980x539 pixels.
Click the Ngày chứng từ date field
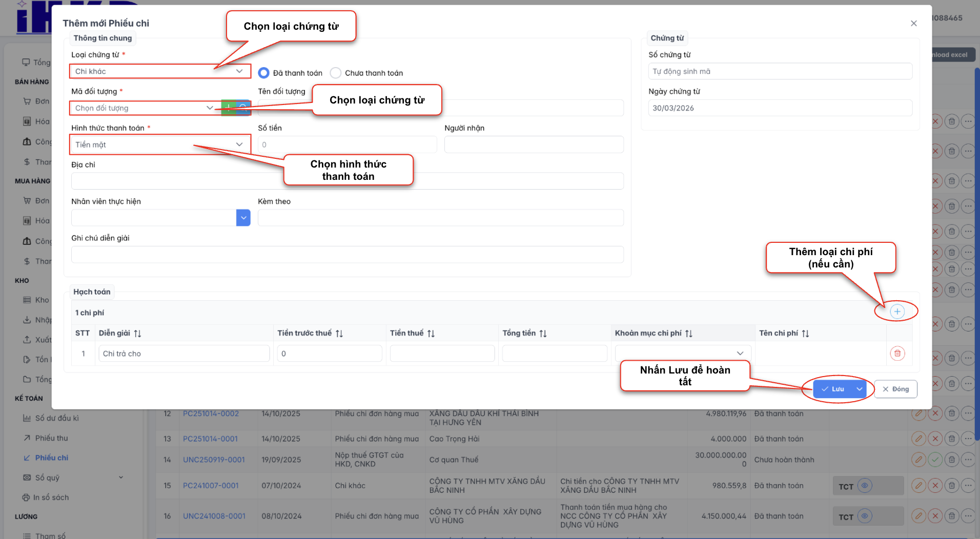pyautogui.click(x=780, y=108)
